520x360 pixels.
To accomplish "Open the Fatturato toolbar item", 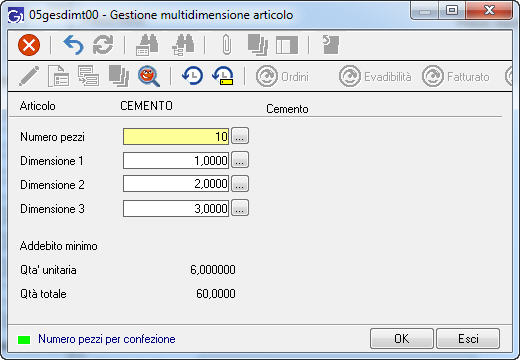I will [456, 76].
